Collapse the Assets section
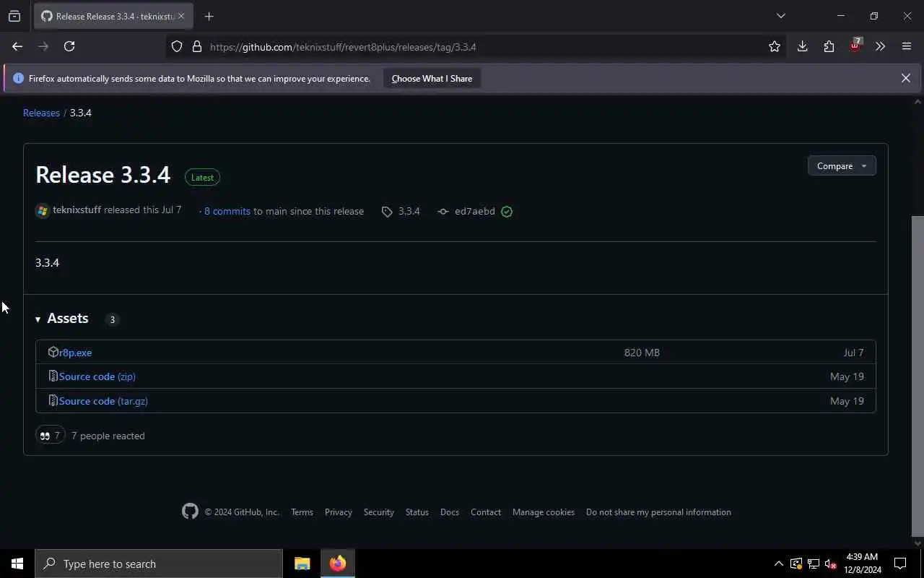This screenshot has height=578, width=924. click(62, 319)
